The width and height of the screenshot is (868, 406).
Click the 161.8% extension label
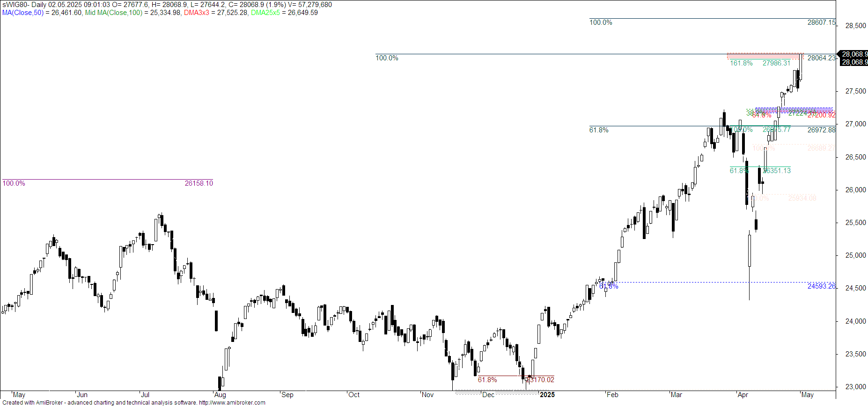[x=741, y=63]
